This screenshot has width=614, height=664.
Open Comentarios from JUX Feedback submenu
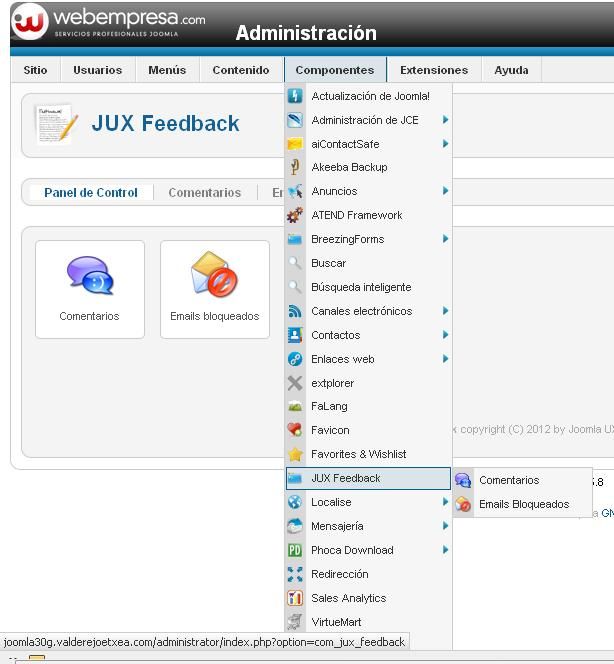click(523, 481)
